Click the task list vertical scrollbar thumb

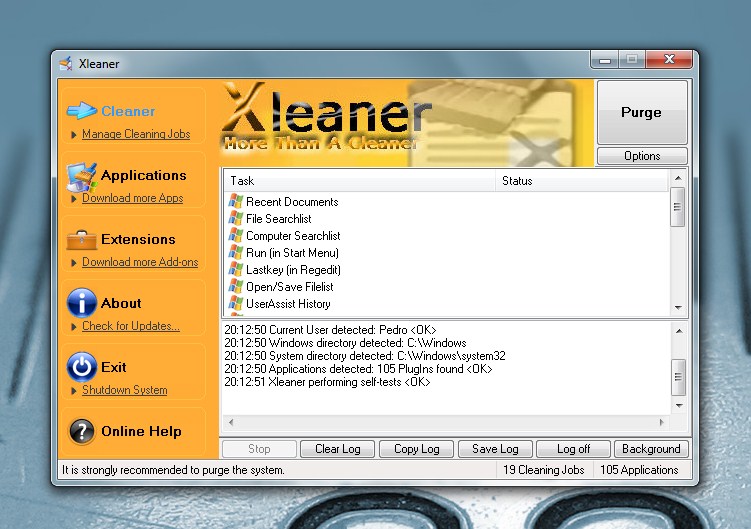coord(677,207)
